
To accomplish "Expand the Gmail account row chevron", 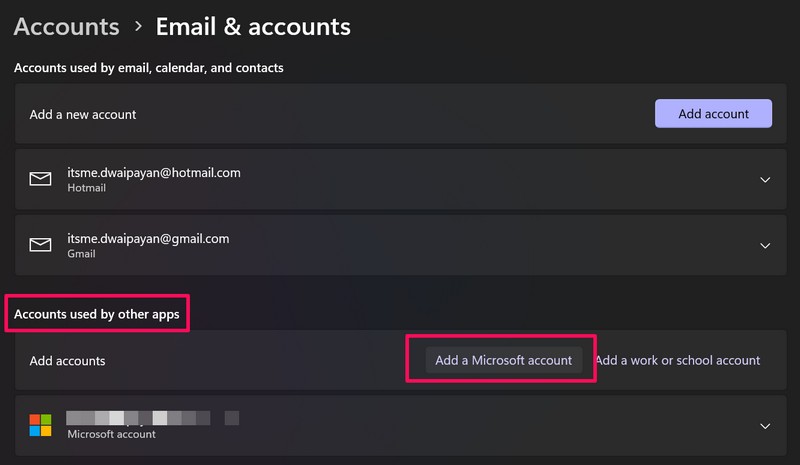I will [x=765, y=246].
